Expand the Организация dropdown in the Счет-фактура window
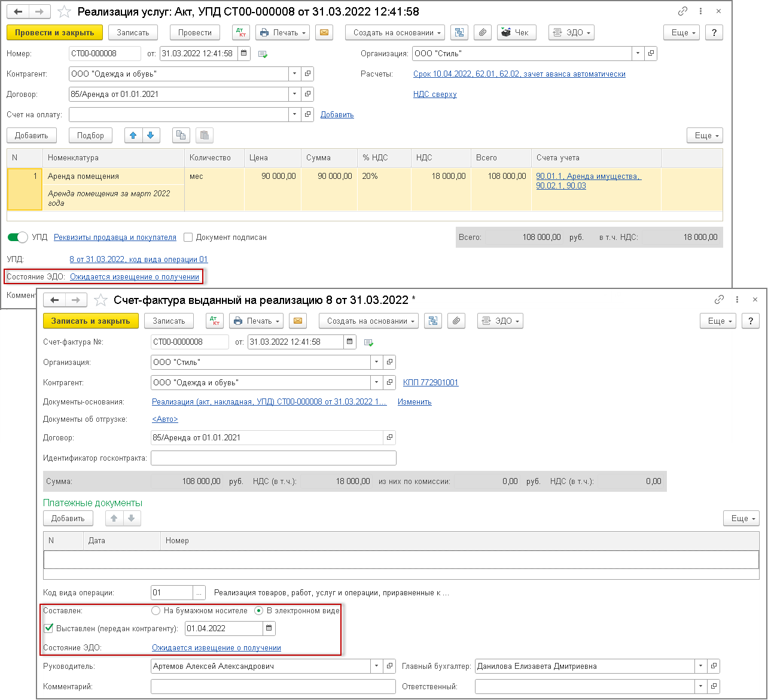 [x=376, y=362]
